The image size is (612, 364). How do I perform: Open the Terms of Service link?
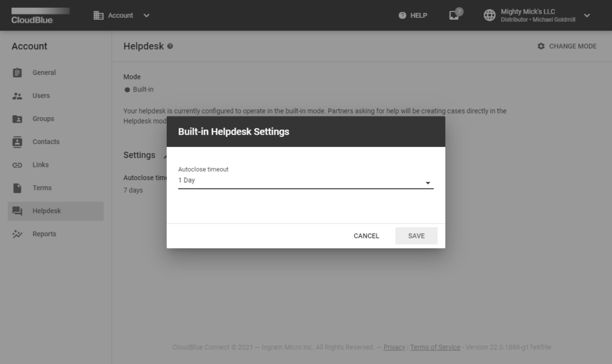pos(434,347)
